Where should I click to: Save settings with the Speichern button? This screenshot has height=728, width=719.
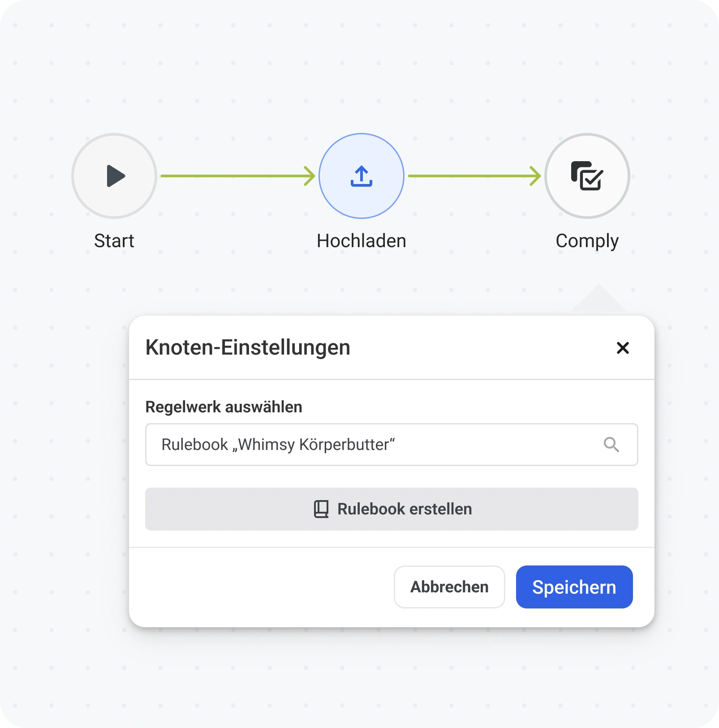(x=574, y=587)
